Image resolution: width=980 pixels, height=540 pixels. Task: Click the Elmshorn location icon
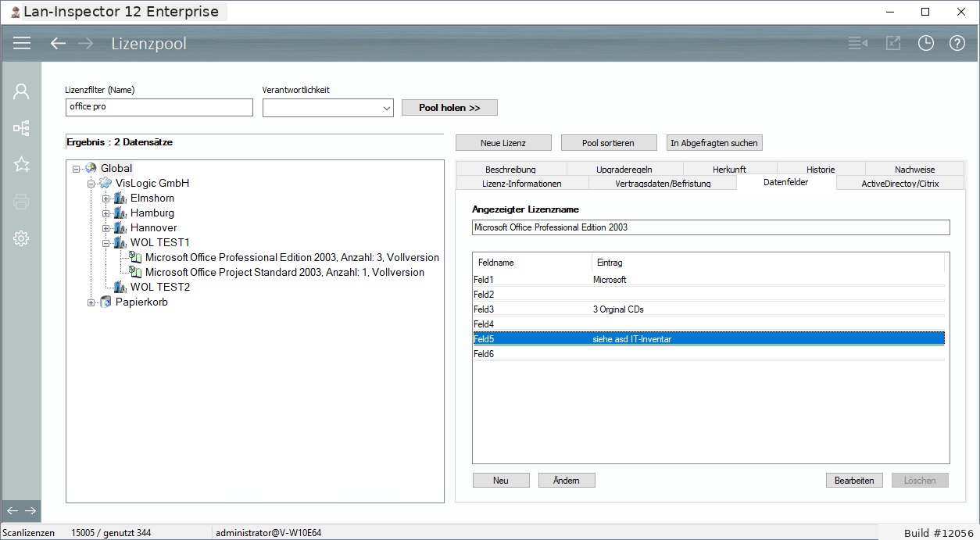pos(120,198)
